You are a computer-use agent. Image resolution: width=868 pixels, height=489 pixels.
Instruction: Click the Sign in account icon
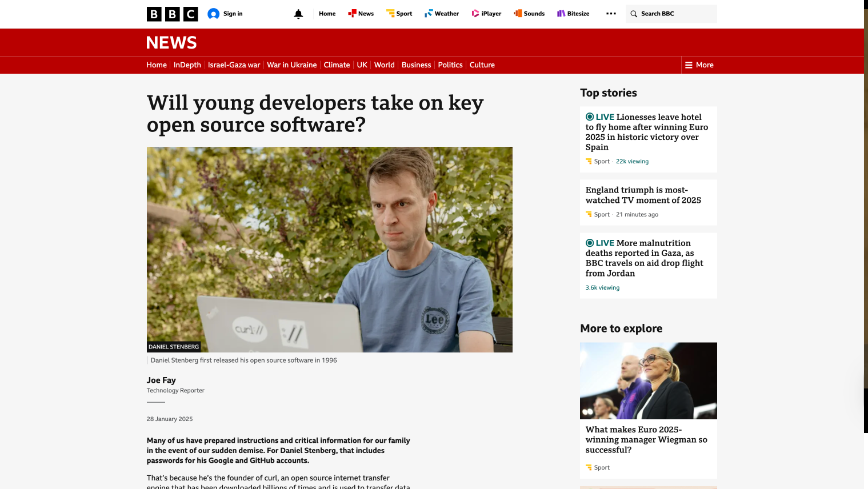(214, 14)
